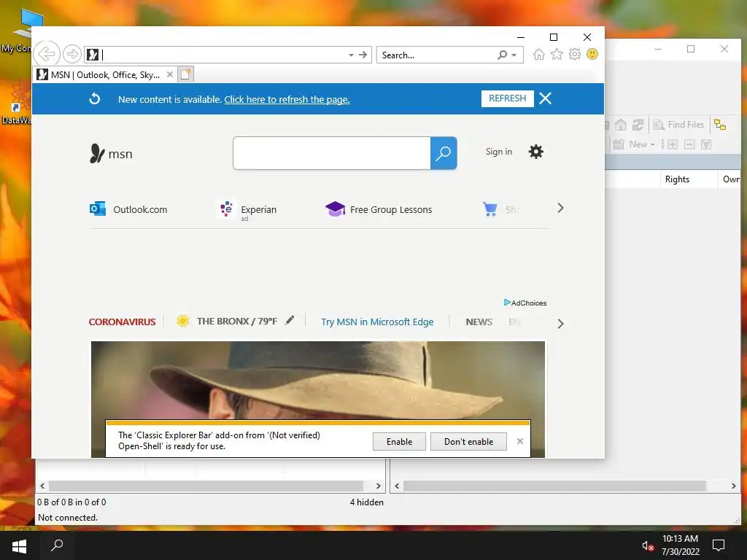Click the folder tree icon in background window
Image resolution: width=747 pixels, height=560 pixels.
click(x=720, y=125)
